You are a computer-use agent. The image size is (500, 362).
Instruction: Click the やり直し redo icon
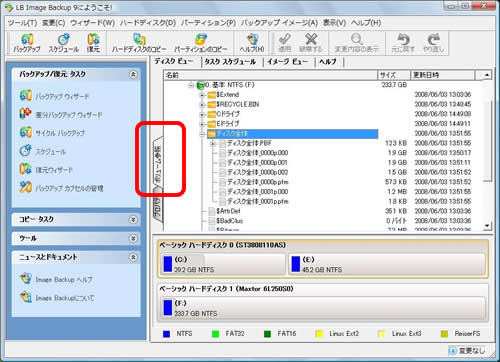click(433, 43)
